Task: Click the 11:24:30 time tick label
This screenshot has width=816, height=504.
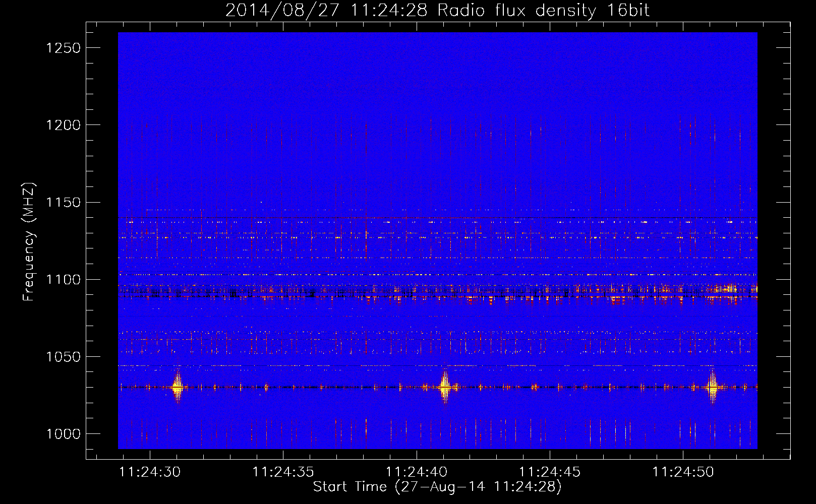Action: [x=150, y=472]
